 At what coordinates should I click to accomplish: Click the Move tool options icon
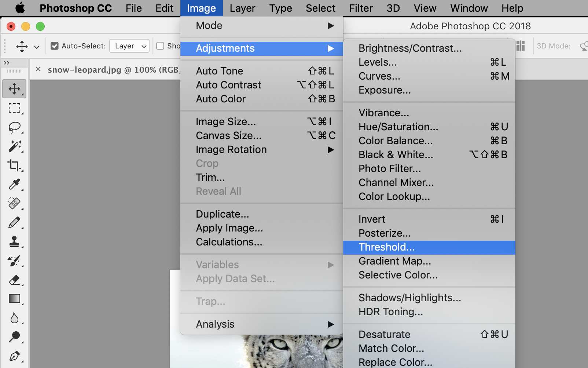point(22,46)
